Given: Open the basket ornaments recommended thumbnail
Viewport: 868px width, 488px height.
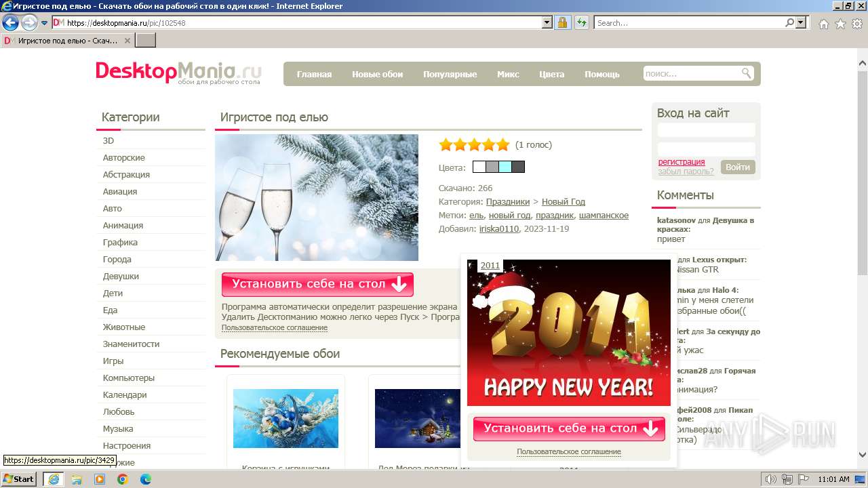Looking at the screenshot, I should (285, 418).
